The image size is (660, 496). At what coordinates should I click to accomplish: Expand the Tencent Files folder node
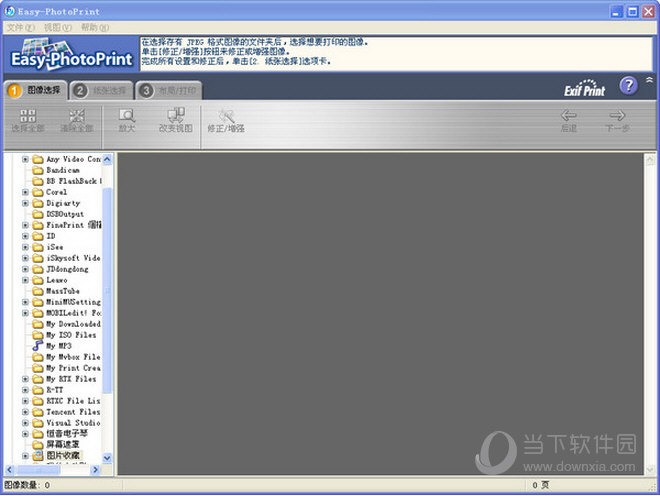tap(25, 412)
